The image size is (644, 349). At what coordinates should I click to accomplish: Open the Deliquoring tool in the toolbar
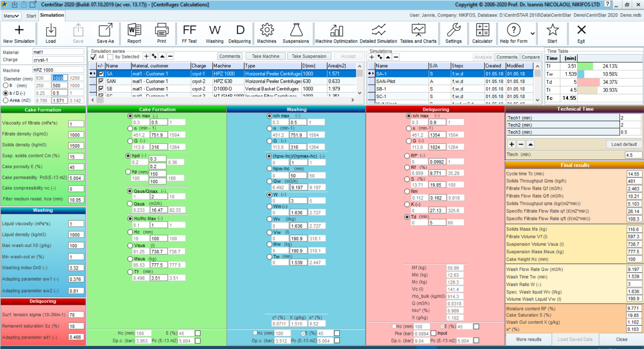tap(240, 34)
